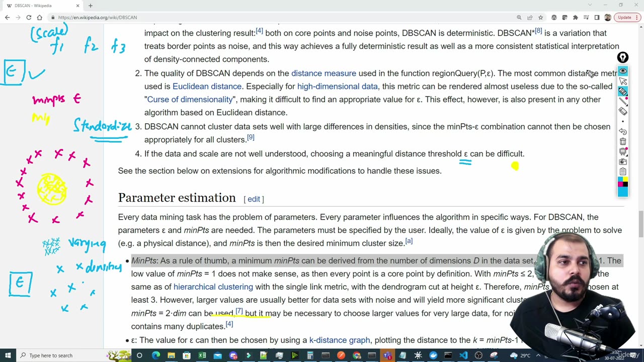Select the DBSCAN - Wikipedia tab
Viewport: 644px width, 362px height.
(42, 6)
